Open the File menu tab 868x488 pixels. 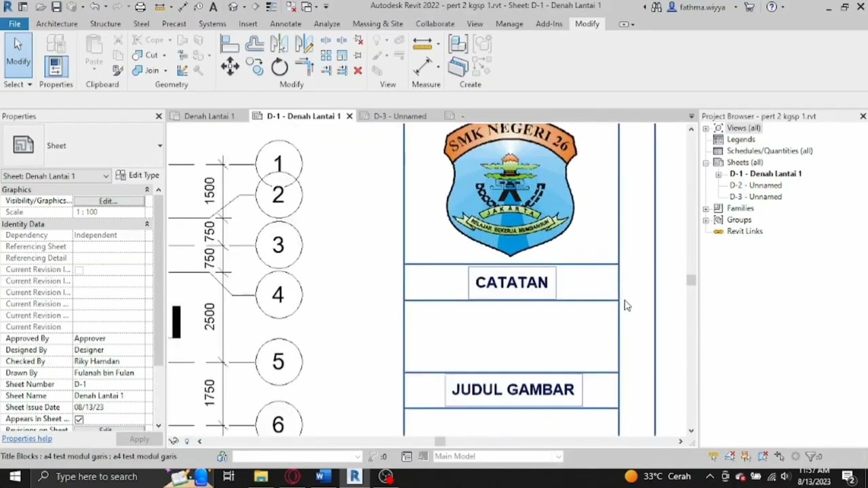coord(14,24)
